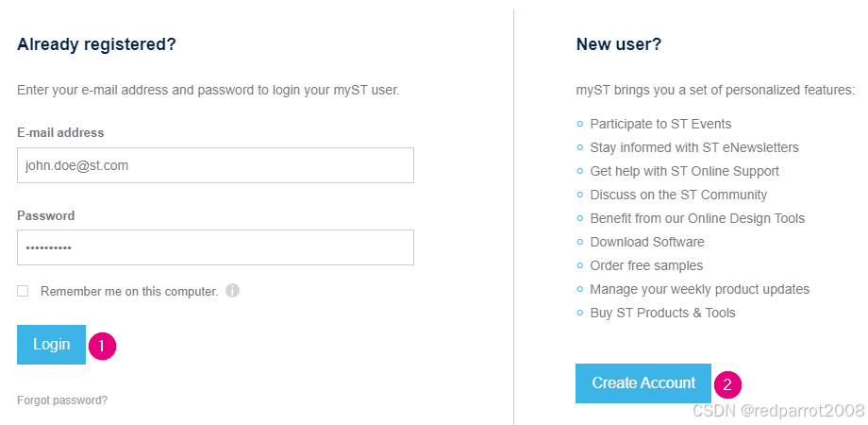Click the pink number 2 marker

pyautogui.click(x=727, y=384)
